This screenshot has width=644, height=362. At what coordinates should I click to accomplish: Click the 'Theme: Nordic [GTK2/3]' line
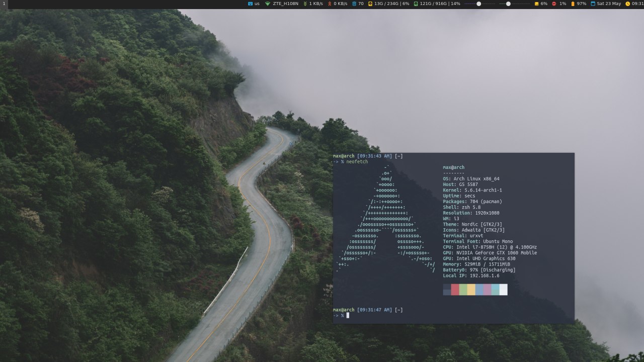472,224
